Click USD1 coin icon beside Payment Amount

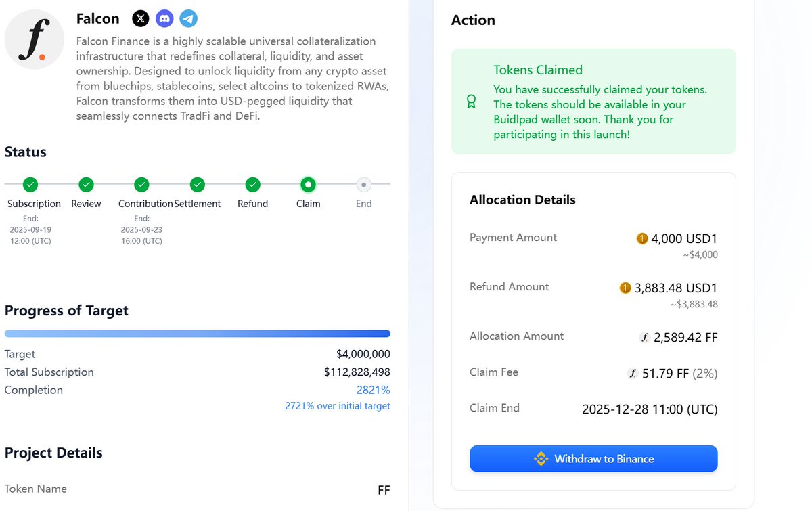pos(642,239)
